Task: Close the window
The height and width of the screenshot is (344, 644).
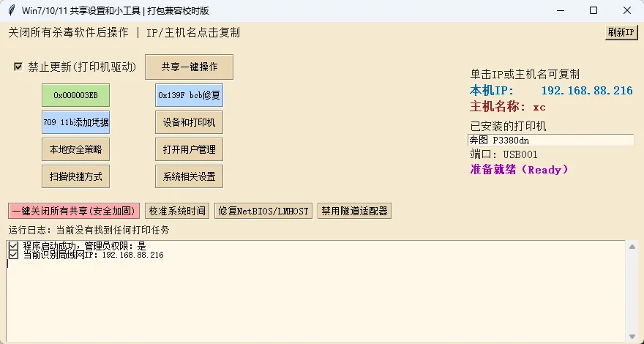Action: (627, 11)
